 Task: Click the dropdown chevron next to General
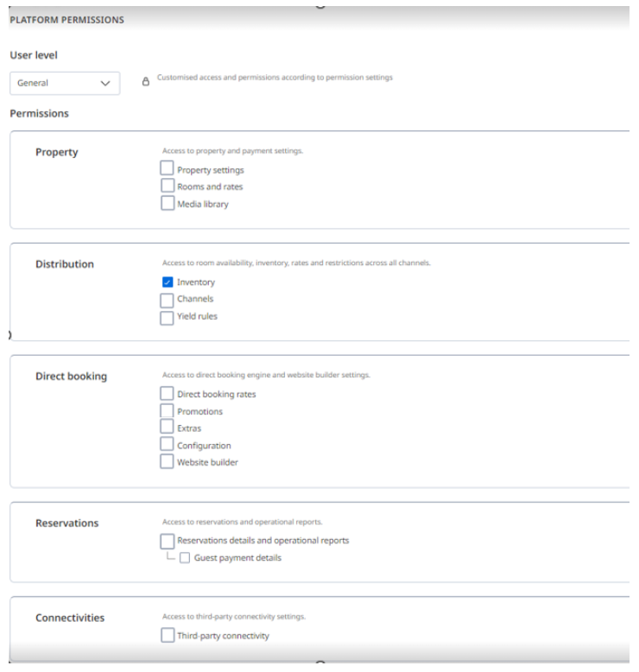pos(106,83)
